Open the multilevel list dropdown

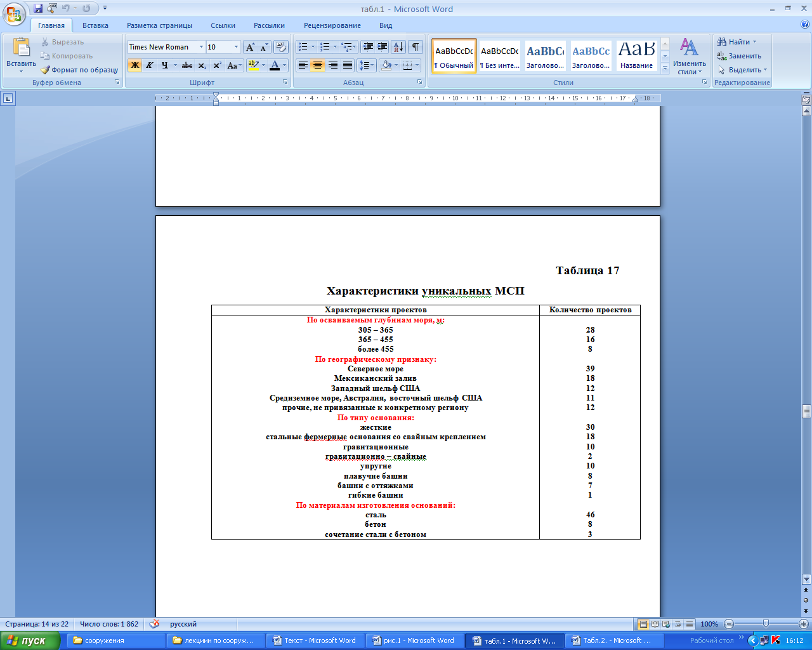356,47
